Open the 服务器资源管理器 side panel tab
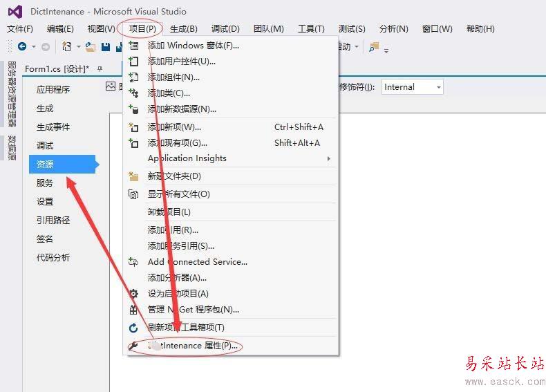This screenshot has height=392, width=546. (12, 94)
